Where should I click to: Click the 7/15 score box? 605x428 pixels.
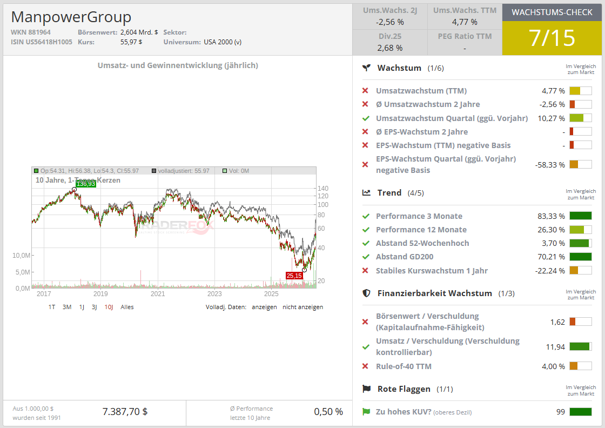[552, 38]
